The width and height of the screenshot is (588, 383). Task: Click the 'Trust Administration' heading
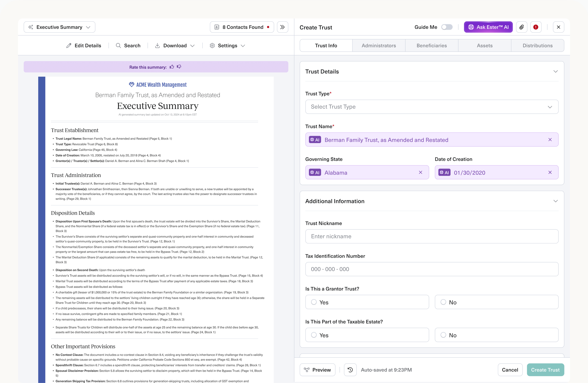coord(76,175)
